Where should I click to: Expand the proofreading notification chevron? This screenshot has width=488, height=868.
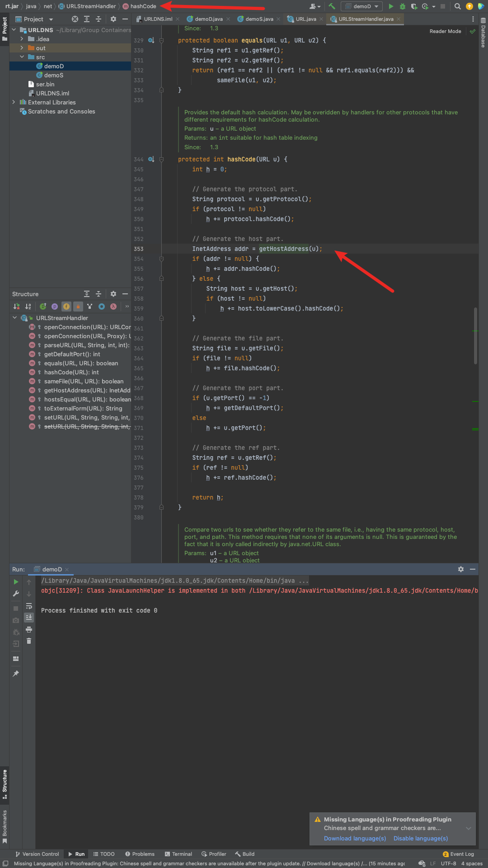469,828
